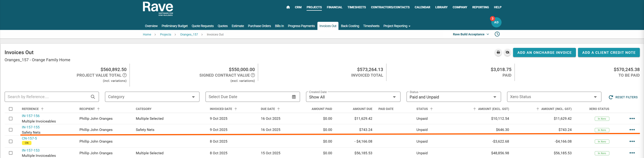Switch to the Back Costing tab
The width and height of the screenshot is (644, 158).
tap(350, 26)
